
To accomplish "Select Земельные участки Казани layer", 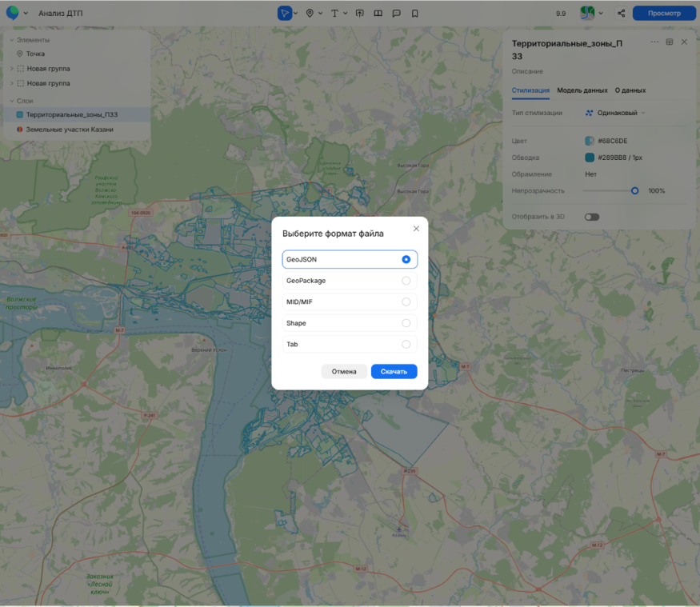I will click(69, 130).
